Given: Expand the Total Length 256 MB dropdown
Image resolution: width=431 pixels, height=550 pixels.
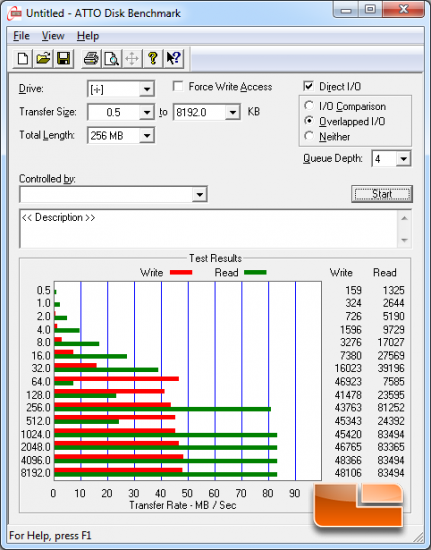Looking at the screenshot, I should click(147, 135).
